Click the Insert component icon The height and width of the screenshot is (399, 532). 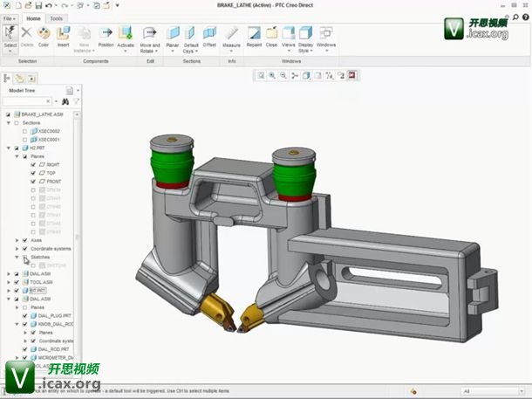(63, 33)
